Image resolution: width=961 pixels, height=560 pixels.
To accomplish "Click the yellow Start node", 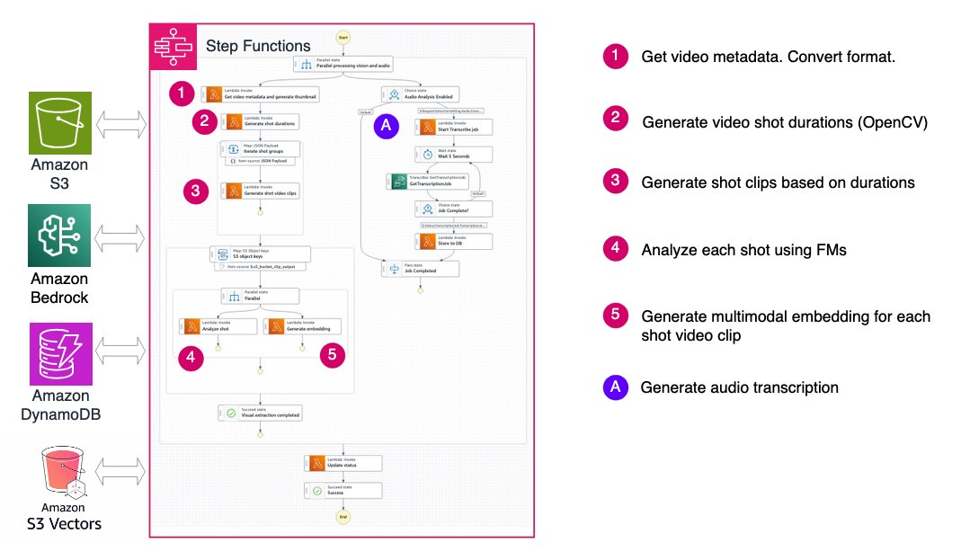I will [x=342, y=37].
